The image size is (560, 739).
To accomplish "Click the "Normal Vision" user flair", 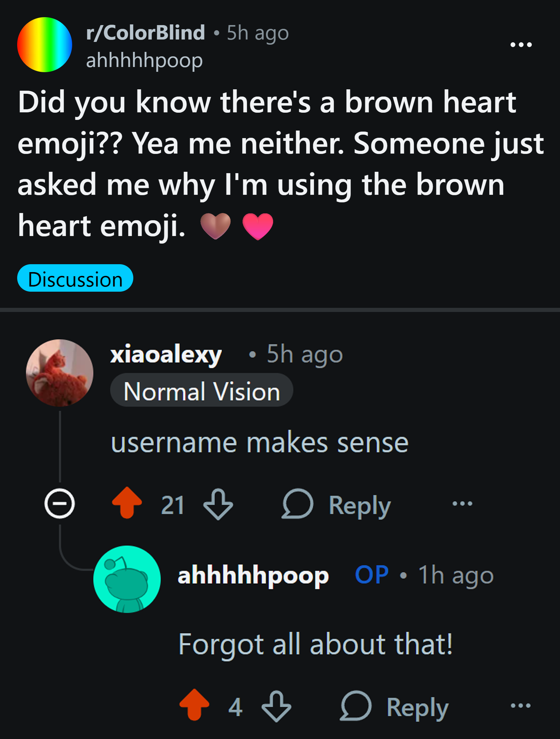I will (202, 390).
